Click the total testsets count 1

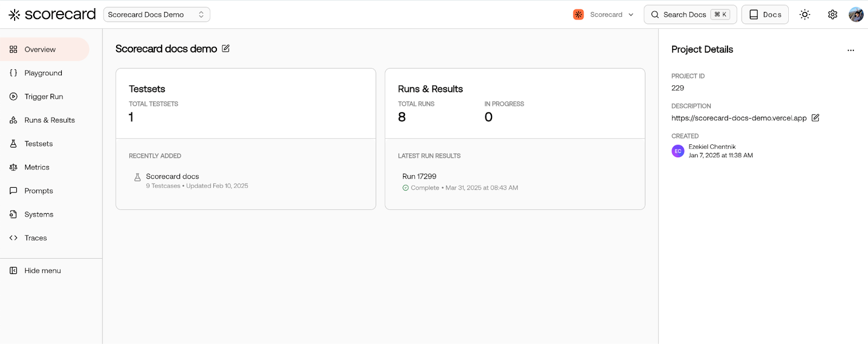coord(131,117)
